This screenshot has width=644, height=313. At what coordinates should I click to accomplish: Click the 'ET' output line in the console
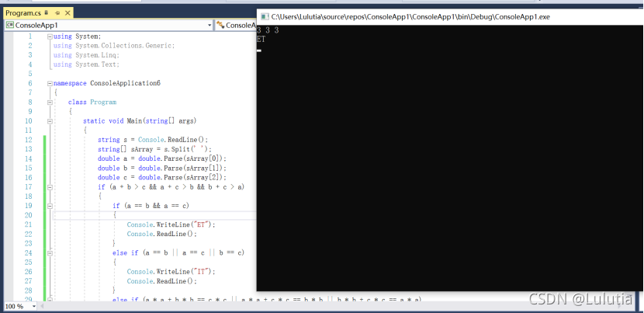point(261,40)
